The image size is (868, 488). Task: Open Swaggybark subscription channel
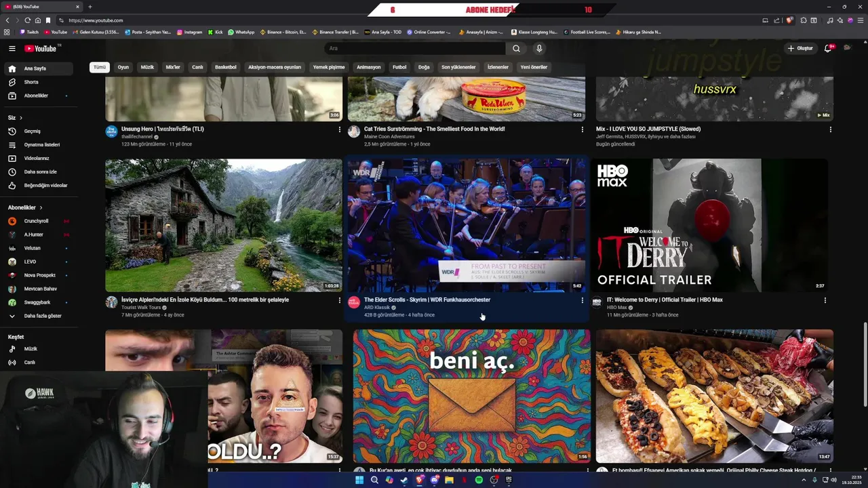(x=39, y=302)
